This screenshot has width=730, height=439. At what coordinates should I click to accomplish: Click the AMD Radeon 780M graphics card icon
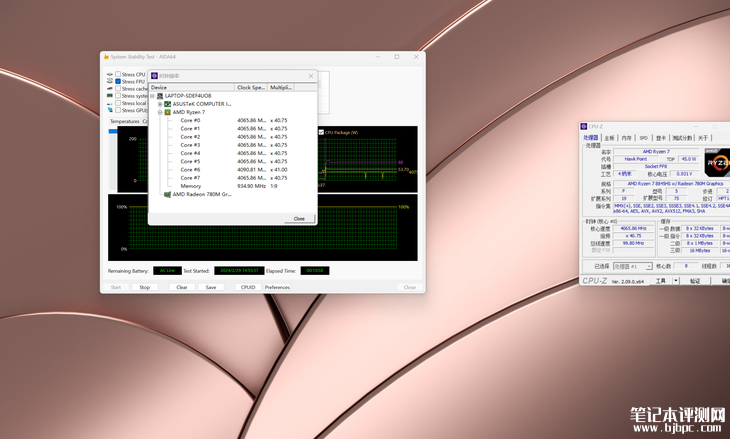pos(168,195)
